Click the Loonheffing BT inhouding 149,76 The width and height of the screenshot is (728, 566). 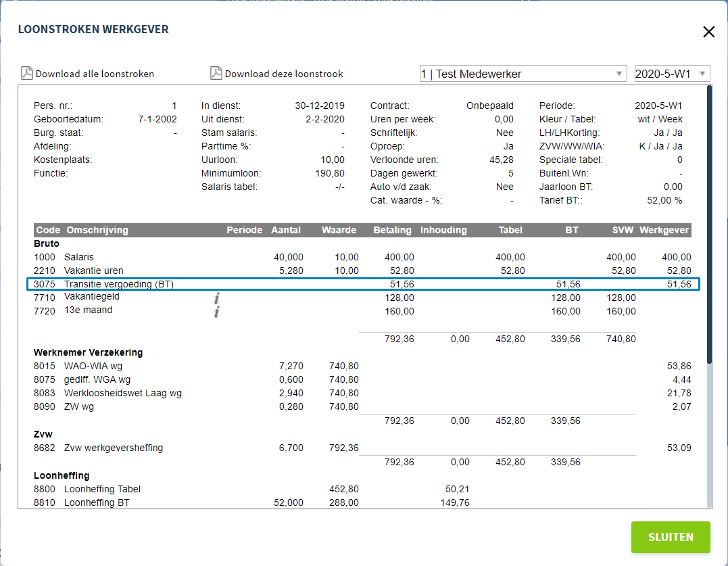tap(455, 502)
